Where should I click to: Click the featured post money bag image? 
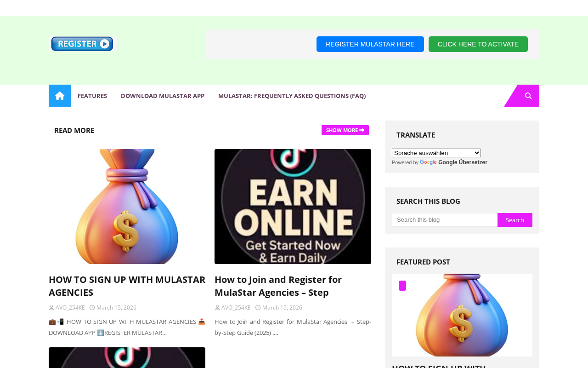[x=462, y=315]
